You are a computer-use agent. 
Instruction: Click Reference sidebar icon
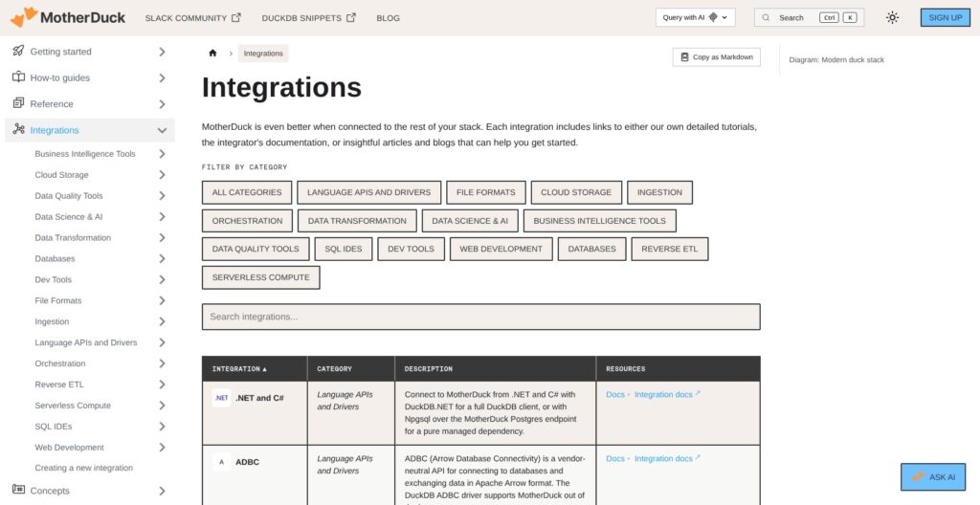pos(19,103)
